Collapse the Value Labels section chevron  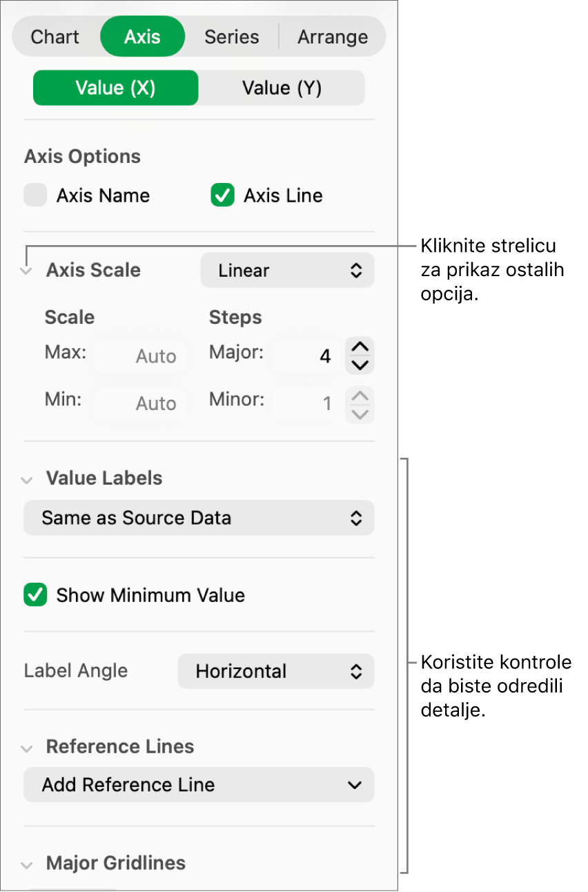click(x=26, y=480)
